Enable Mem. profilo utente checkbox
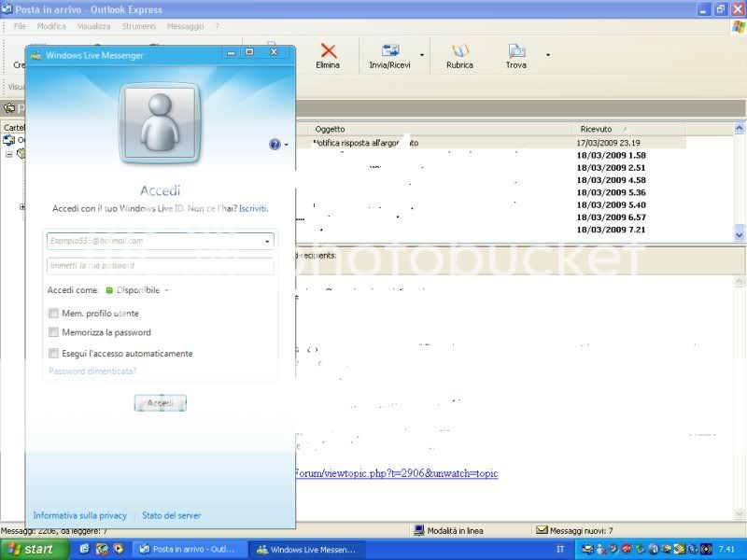Screen dimensions: 747x560 [54, 314]
